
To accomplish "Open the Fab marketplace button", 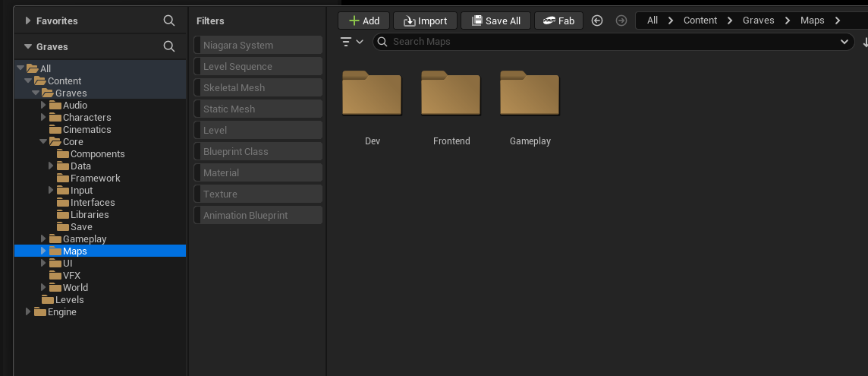I will (x=558, y=21).
